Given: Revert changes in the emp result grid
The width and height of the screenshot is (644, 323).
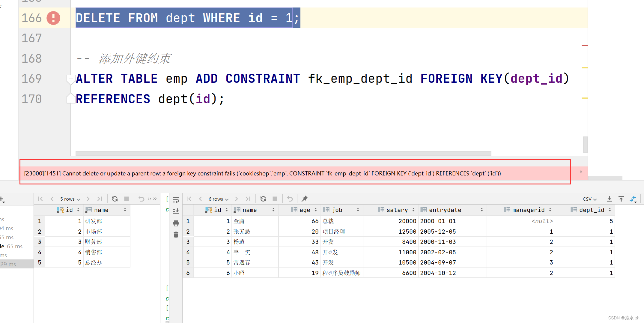Looking at the screenshot, I should click(290, 199).
